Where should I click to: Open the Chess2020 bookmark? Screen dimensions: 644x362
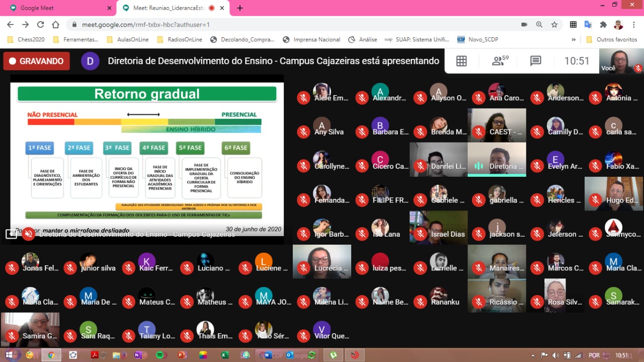[25, 39]
